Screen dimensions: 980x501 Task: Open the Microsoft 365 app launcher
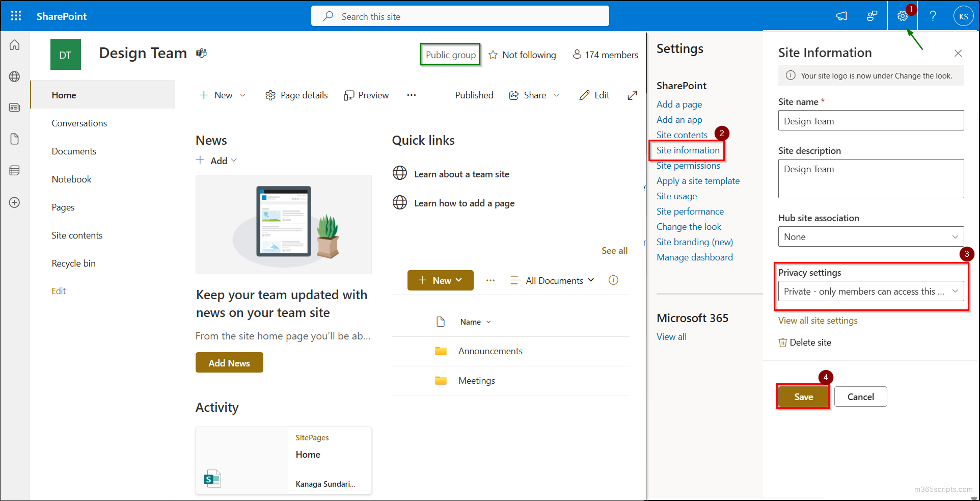click(16, 15)
